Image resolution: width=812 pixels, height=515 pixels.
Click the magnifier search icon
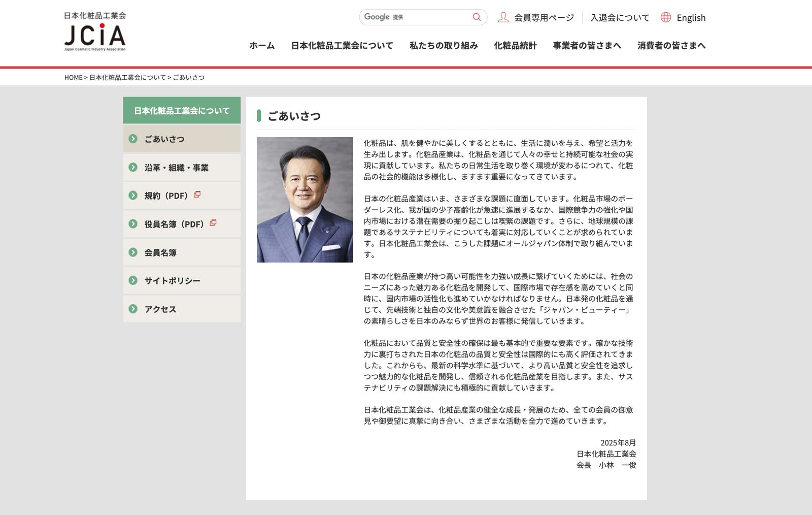(x=476, y=17)
